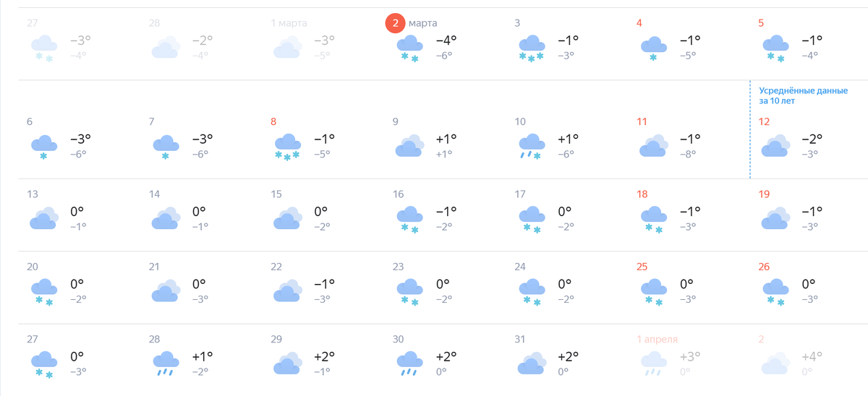Open the rain cloud icon on March 28

[166, 363]
